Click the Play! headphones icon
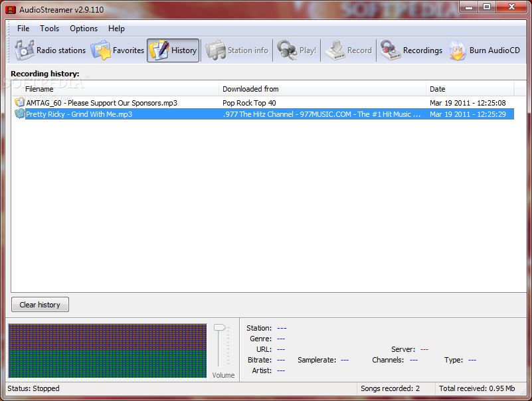532x401 pixels. [287, 50]
